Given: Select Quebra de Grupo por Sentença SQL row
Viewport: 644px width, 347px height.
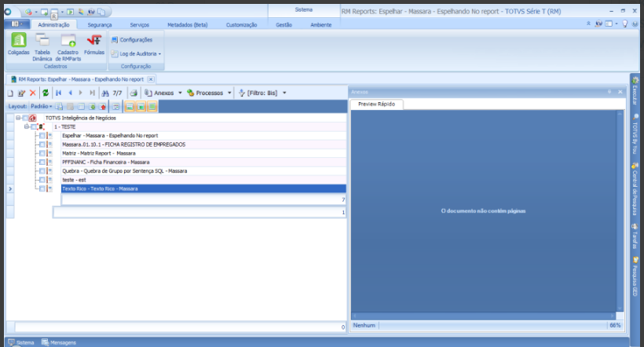Looking at the screenshot, I should (203, 171).
